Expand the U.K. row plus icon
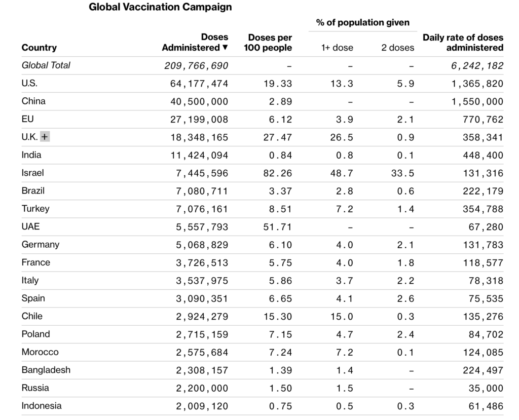 (45, 137)
